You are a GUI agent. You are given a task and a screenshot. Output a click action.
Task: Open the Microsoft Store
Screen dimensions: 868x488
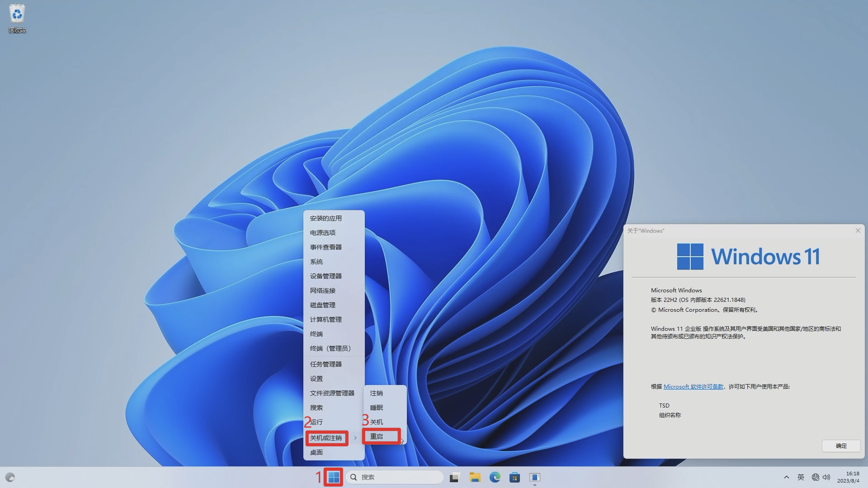coord(514,477)
